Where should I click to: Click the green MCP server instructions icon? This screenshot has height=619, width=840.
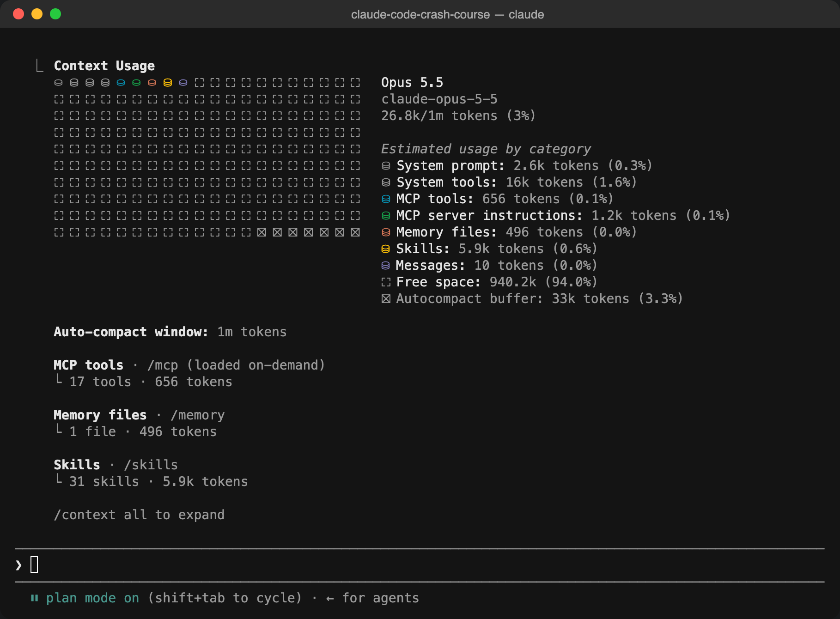[x=386, y=216]
